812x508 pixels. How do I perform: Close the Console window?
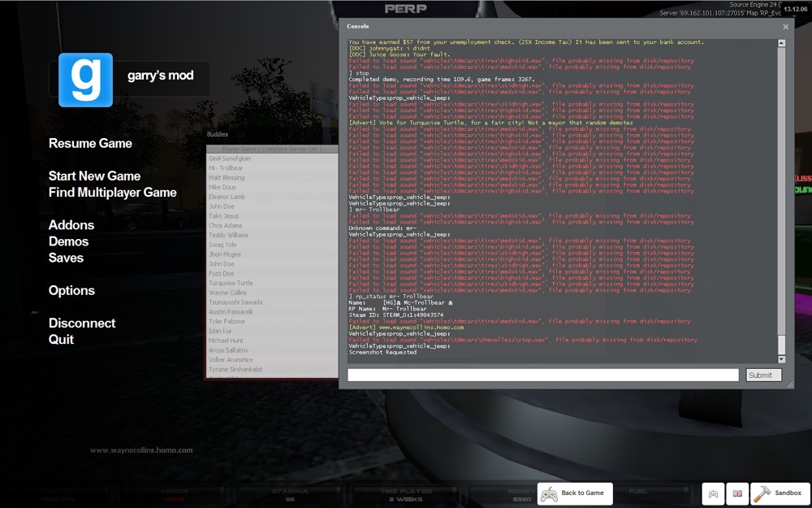pos(785,27)
